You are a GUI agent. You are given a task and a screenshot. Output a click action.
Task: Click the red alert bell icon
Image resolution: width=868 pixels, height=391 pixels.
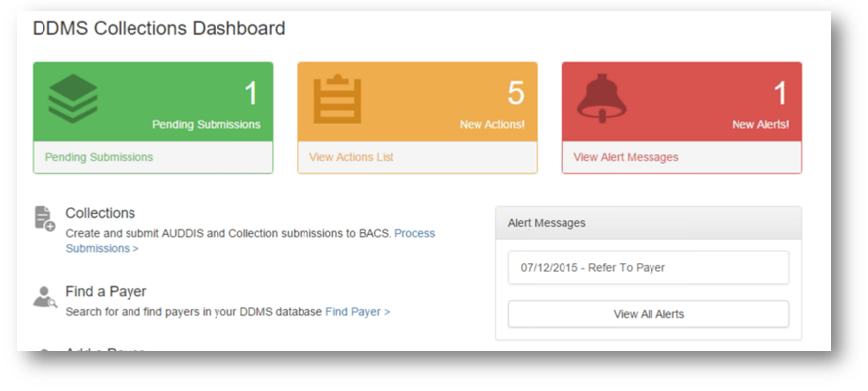click(x=602, y=98)
